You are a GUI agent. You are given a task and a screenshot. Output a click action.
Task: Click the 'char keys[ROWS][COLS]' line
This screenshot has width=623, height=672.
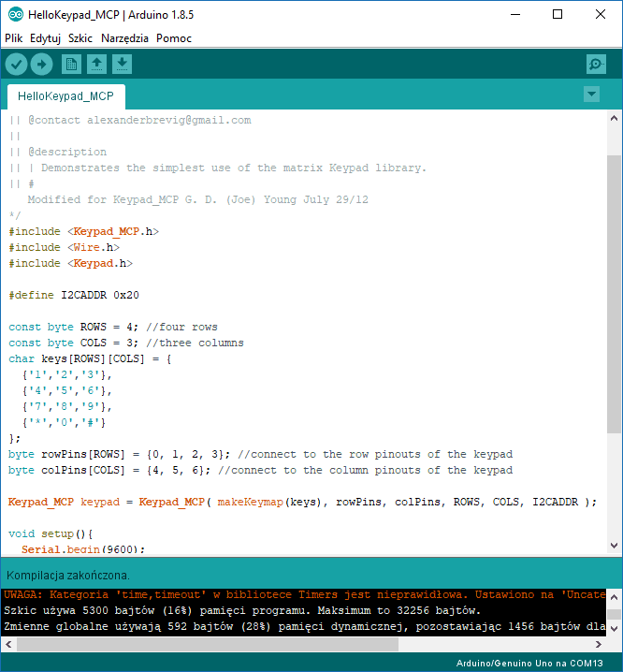(x=90, y=358)
